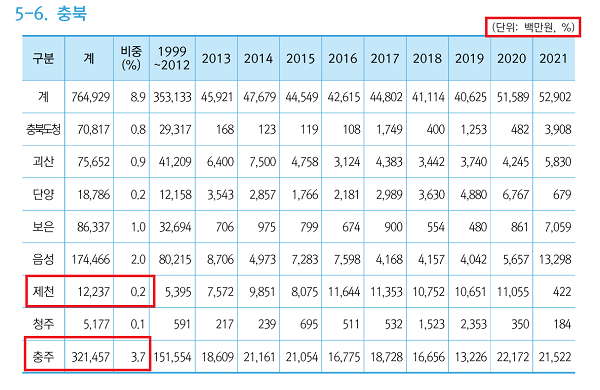Select the 제천 row label
Image resolution: width=600 pixels, height=390 pixels.
click(43, 292)
